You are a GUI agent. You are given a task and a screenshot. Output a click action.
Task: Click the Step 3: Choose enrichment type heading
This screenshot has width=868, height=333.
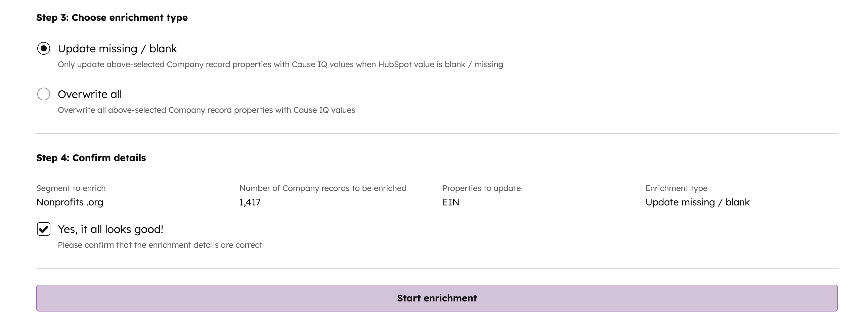(x=112, y=17)
